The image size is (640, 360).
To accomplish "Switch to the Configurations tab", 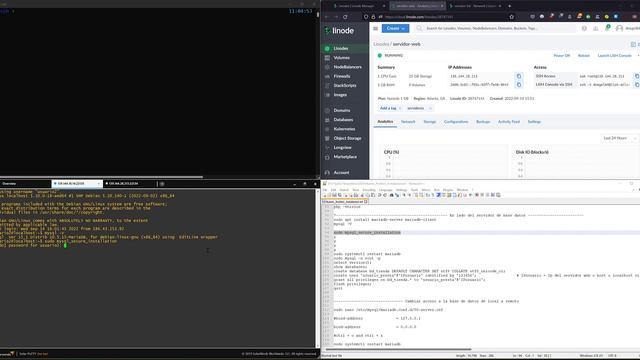I will click(456, 122).
